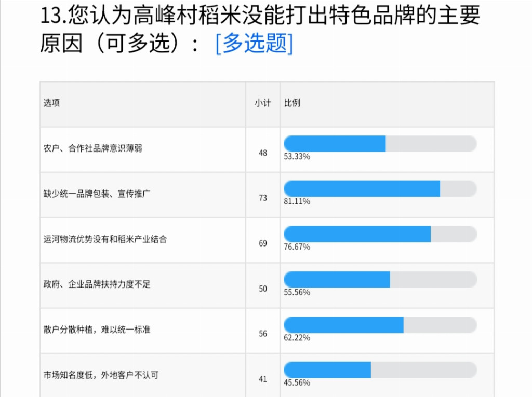The image size is (532, 397).
Task: Click the question 13 title text
Action: [x=260, y=29]
